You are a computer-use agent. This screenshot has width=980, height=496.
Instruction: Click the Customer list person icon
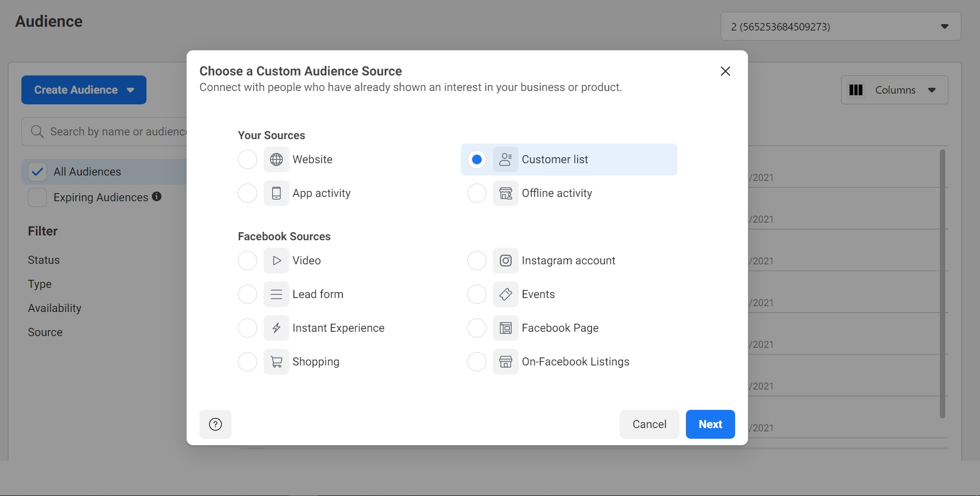click(x=506, y=159)
